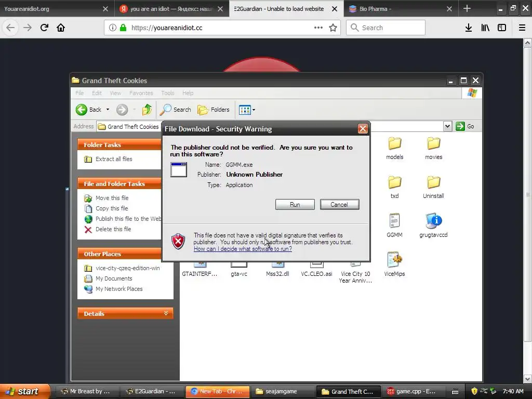The width and height of the screenshot is (532, 399).
Task: Click Run in the Security Warning dialog
Action: 295,205
